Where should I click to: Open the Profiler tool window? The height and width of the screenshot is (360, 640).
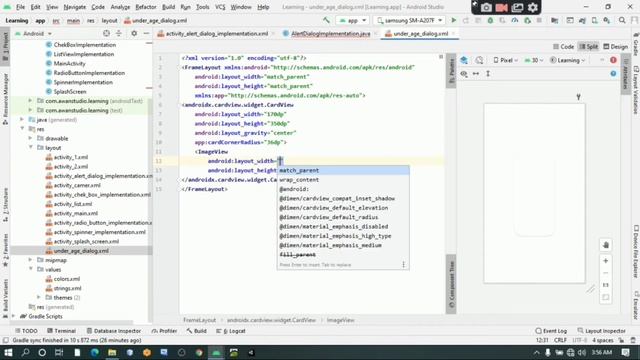click(164, 331)
